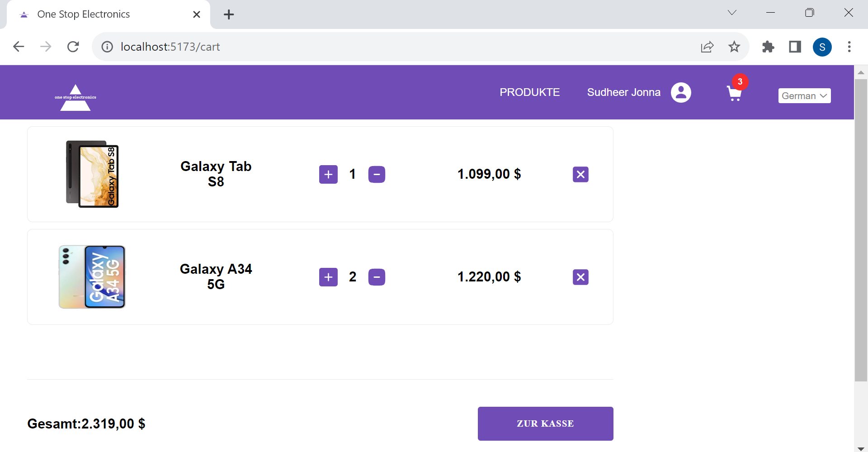Go back with browser back arrow
The image size is (868, 452).
click(19, 47)
